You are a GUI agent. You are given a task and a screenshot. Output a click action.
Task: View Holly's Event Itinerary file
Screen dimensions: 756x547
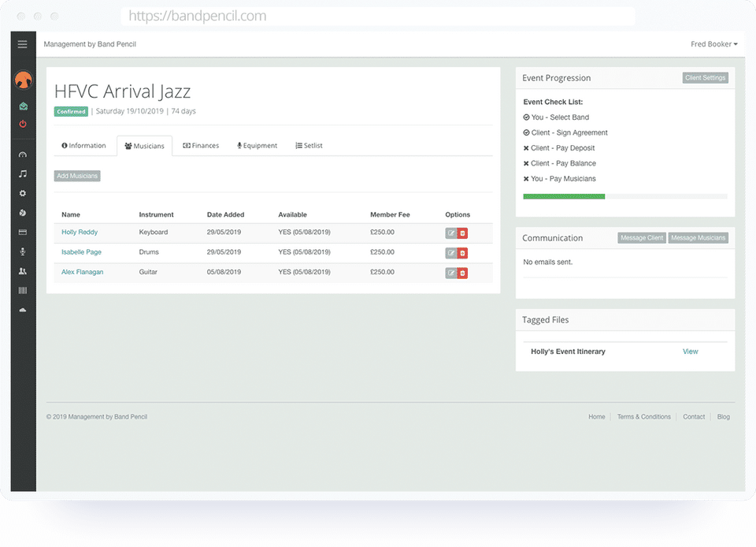coord(691,352)
